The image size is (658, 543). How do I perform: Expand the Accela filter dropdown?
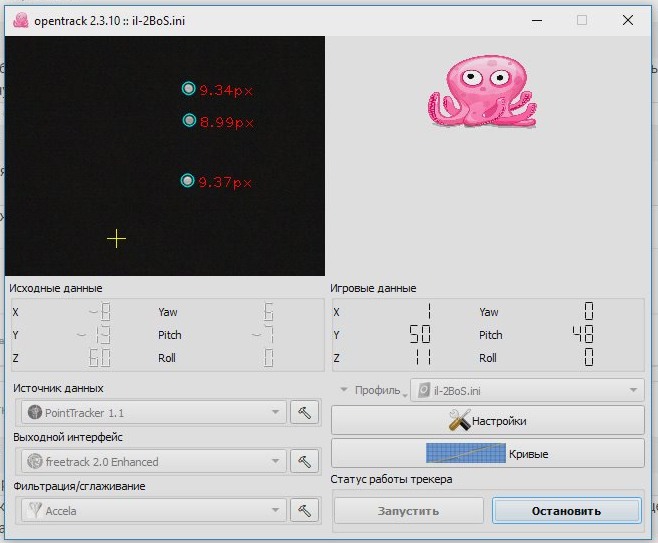click(154, 510)
